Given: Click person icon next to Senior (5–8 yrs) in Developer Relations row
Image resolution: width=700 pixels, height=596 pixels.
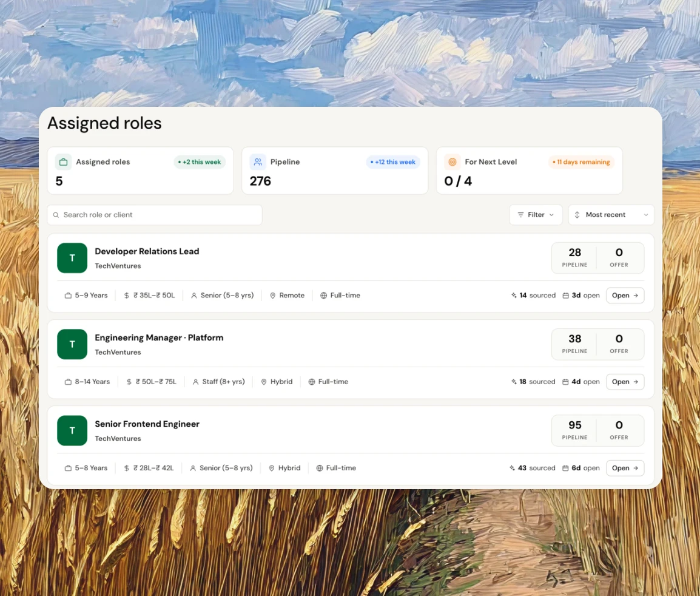Looking at the screenshot, I should 194,296.
